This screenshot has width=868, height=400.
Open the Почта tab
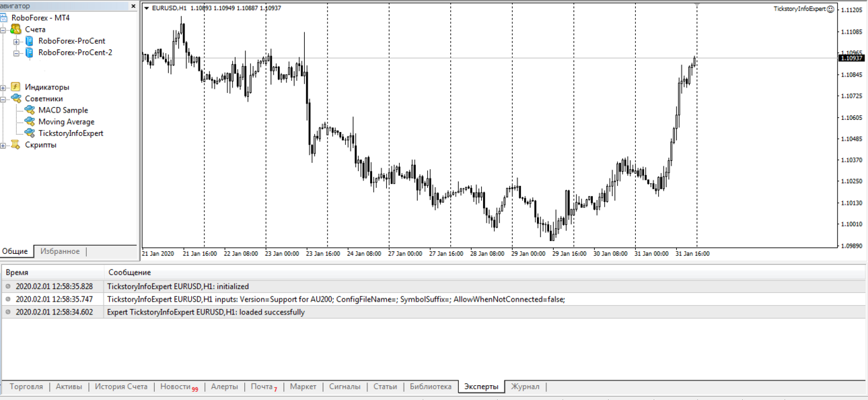(264, 387)
